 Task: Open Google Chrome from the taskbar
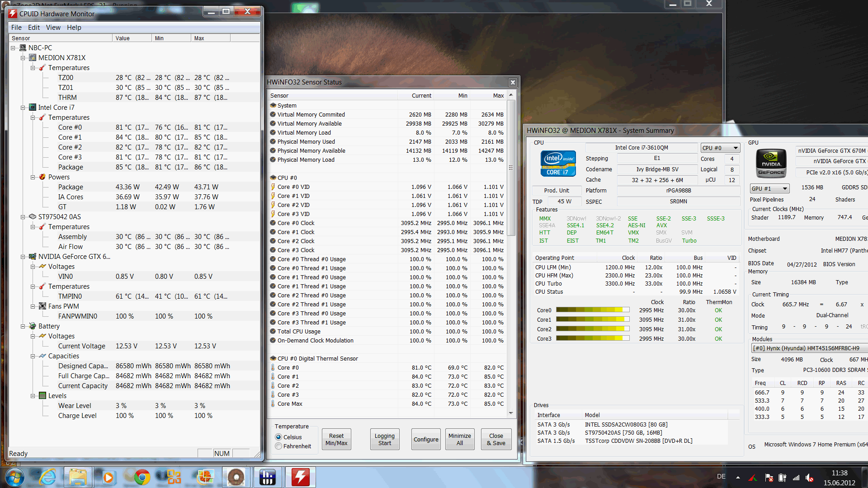(x=142, y=477)
